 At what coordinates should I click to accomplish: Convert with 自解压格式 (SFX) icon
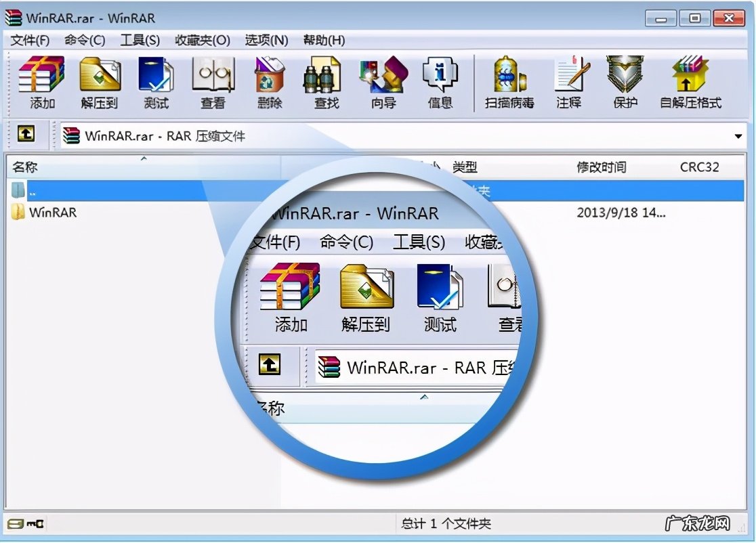690,74
